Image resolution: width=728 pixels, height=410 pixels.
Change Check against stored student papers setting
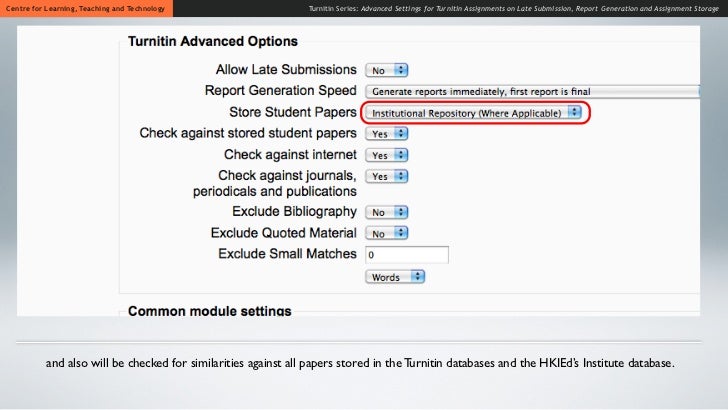387,134
